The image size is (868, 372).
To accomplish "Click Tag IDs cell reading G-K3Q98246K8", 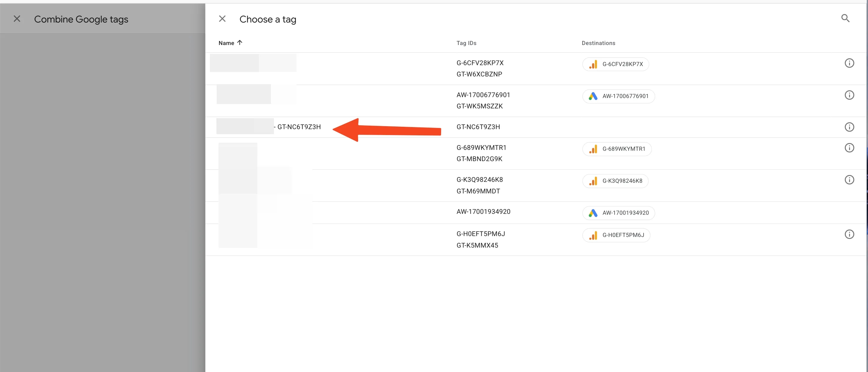I will pyautogui.click(x=479, y=180).
